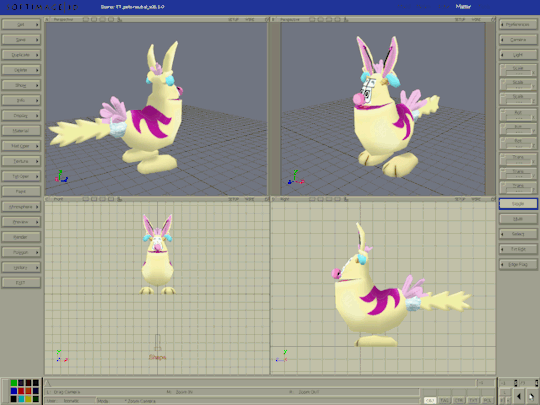Click the Render button
540x405 pixels.
(21, 237)
